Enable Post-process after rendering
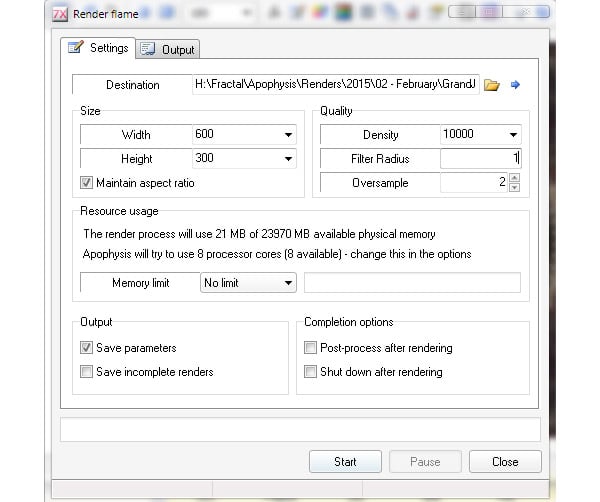The image size is (600, 502). [x=310, y=347]
